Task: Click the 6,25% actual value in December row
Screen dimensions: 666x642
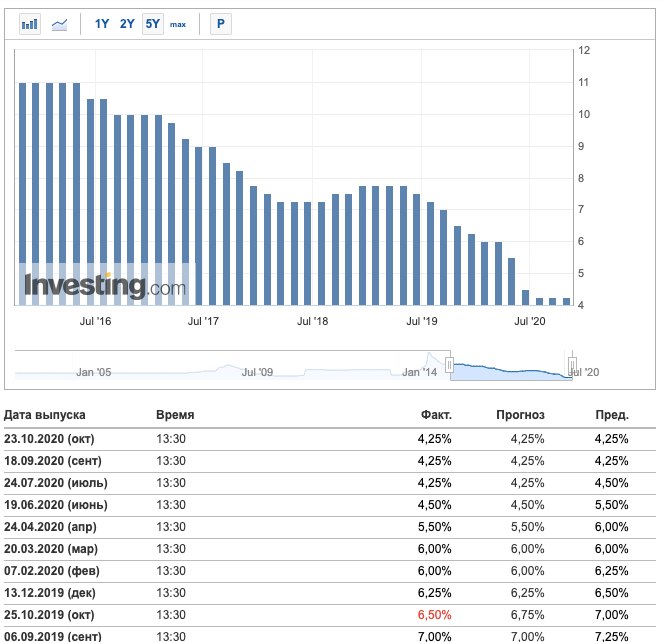Action: tap(435, 593)
